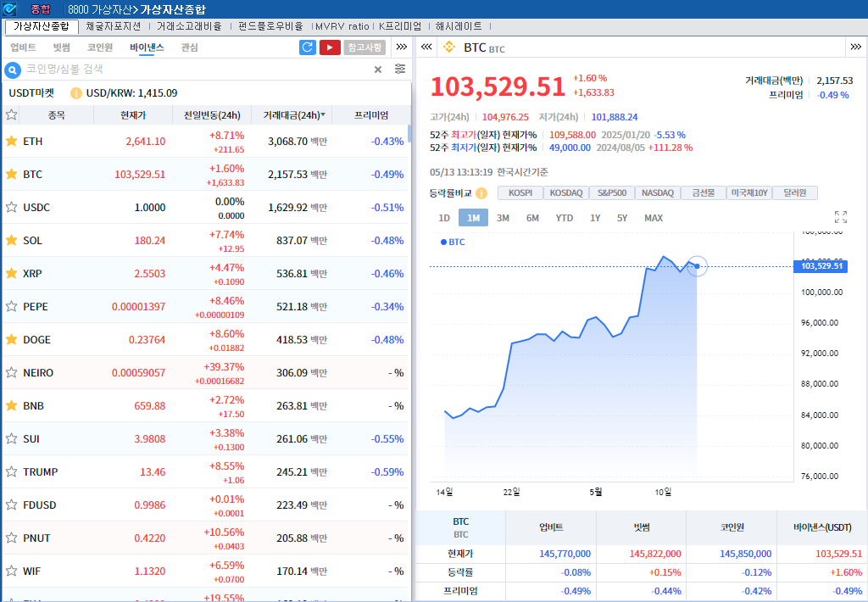Toggle DOGE favorite star
Screen dimensions: 868x602
11,339
